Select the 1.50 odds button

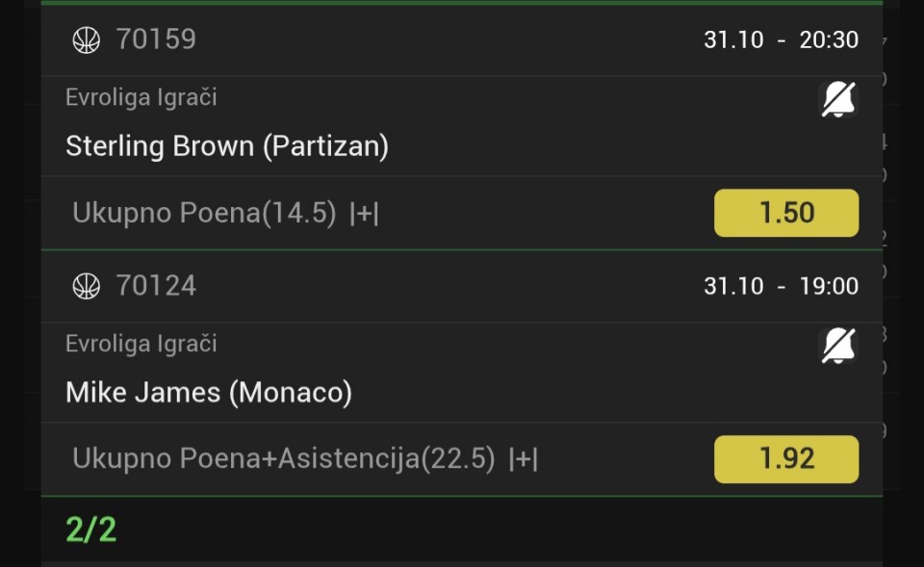[x=785, y=213]
